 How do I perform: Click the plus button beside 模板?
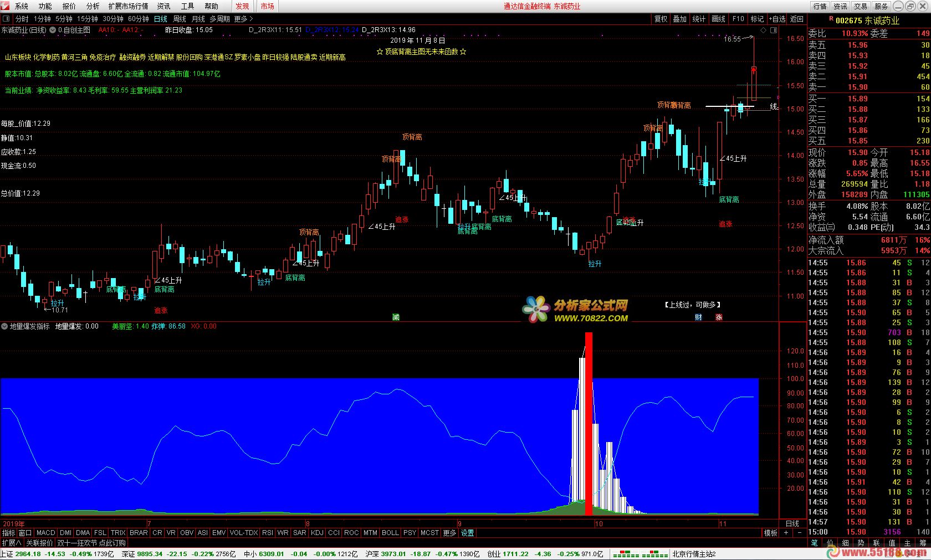tap(786, 533)
